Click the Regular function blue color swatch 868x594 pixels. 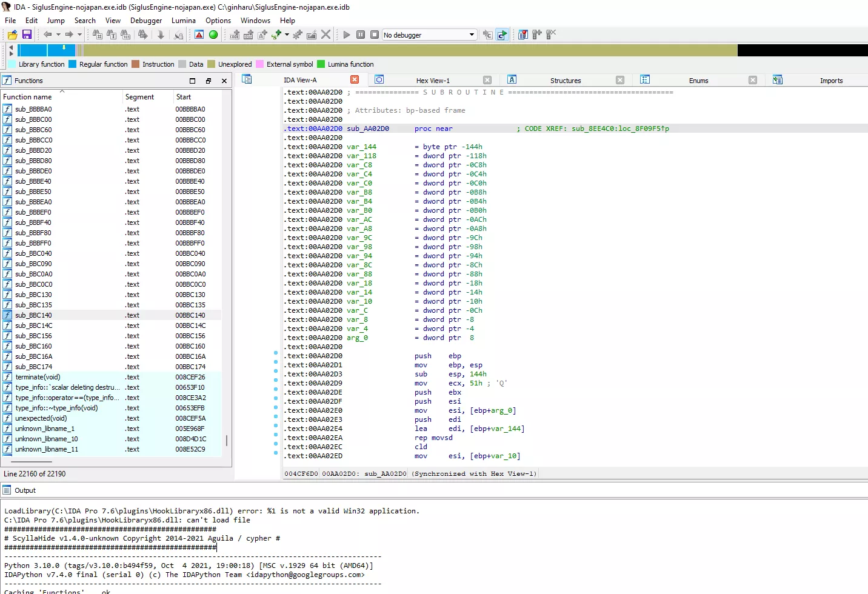(73, 64)
